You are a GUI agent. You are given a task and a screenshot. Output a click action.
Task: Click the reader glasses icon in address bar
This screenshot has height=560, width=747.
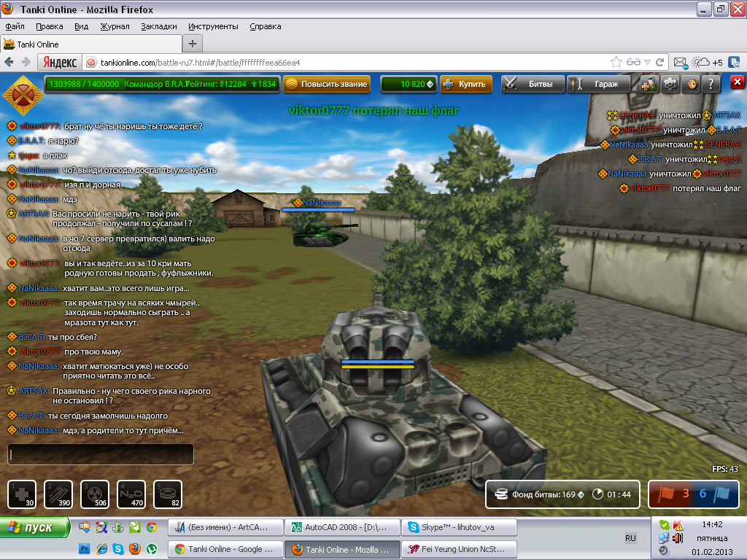pos(633,63)
